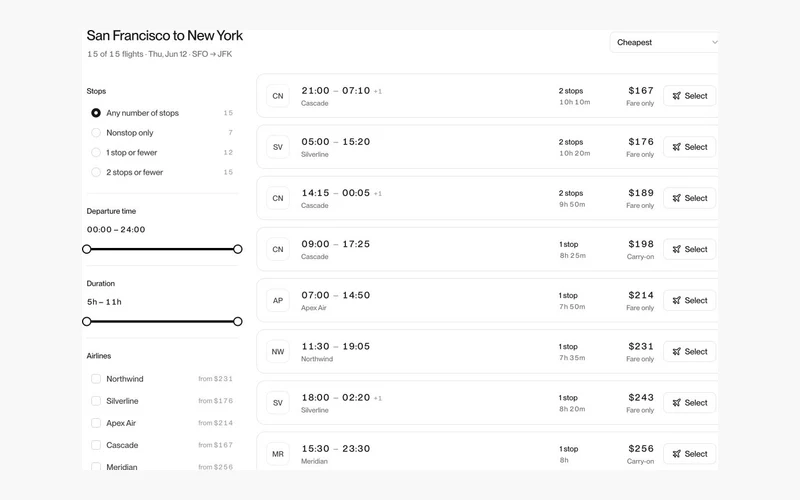This screenshot has width=800, height=500.
Task: Click the 7h 35m duration text
Action: (572, 358)
